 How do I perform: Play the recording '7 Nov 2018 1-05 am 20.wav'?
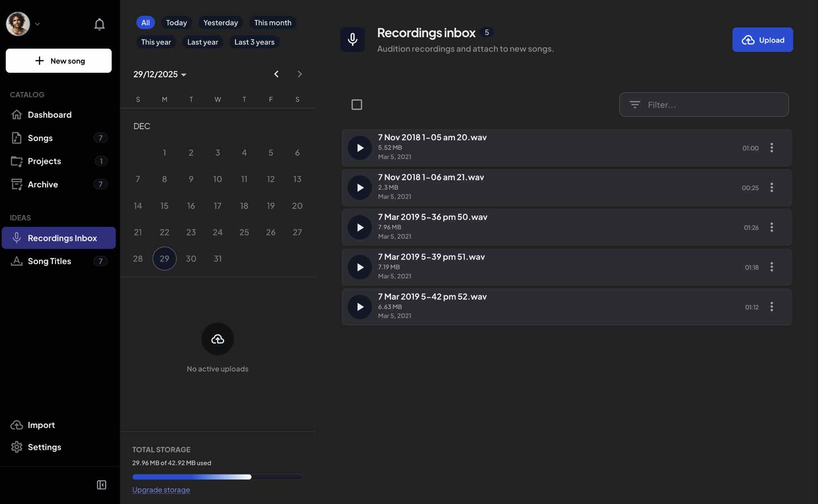(x=360, y=148)
